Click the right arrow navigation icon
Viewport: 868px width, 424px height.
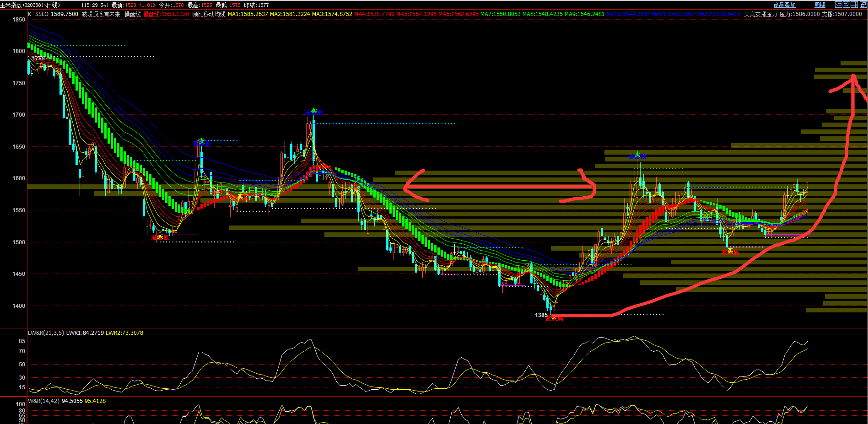(846, 5)
